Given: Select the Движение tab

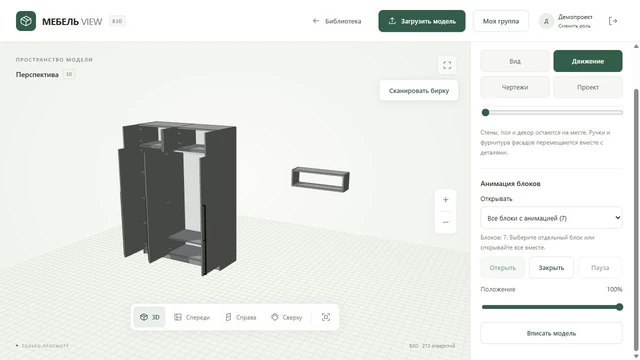Looking at the screenshot, I should pyautogui.click(x=588, y=61).
